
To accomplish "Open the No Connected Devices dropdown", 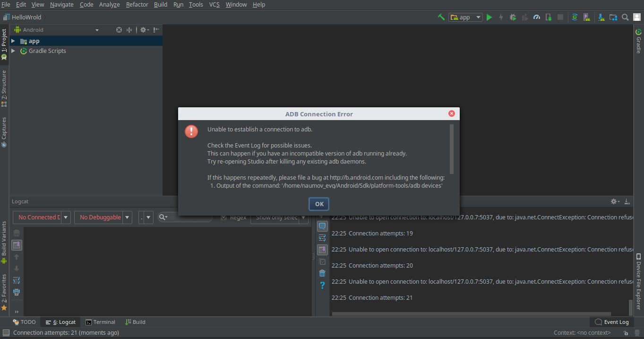I will (42, 217).
